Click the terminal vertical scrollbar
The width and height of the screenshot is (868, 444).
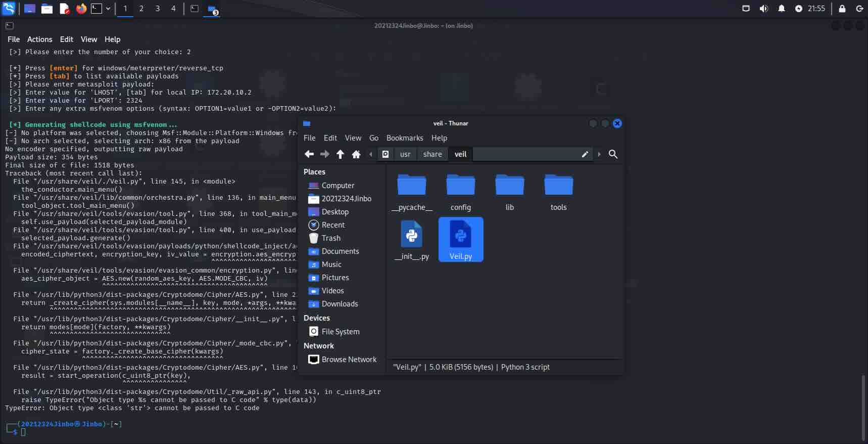[x=863, y=407]
